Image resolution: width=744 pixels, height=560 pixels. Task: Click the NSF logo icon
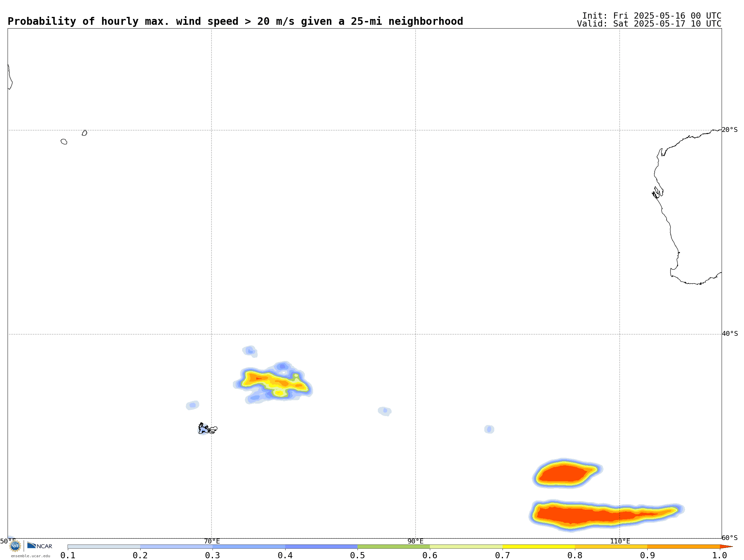[15, 546]
